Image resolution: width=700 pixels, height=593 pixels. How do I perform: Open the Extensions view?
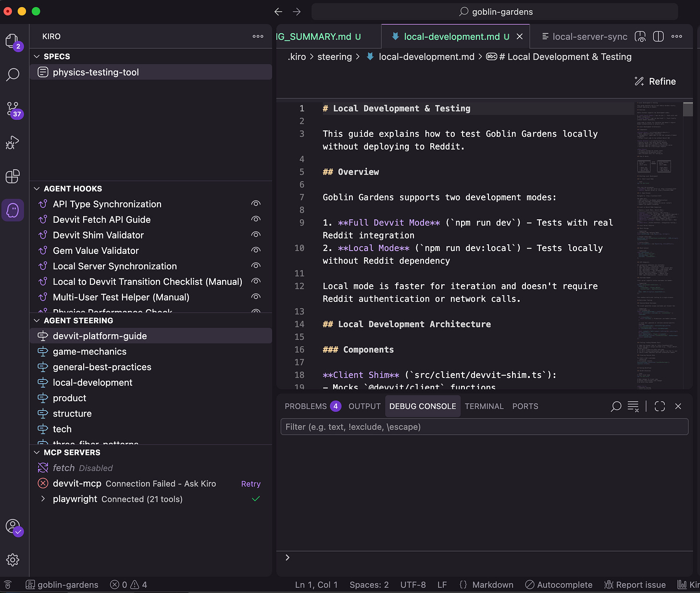(x=12, y=176)
